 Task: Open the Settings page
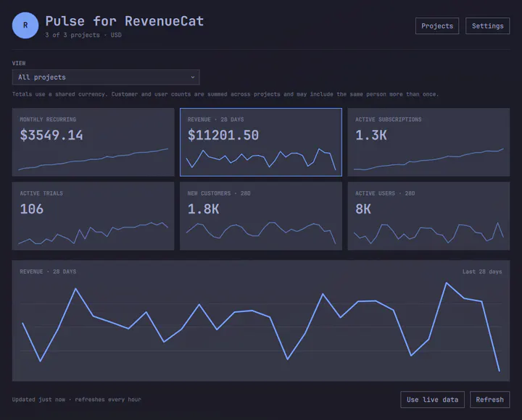pyautogui.click(x=487, y=26)
